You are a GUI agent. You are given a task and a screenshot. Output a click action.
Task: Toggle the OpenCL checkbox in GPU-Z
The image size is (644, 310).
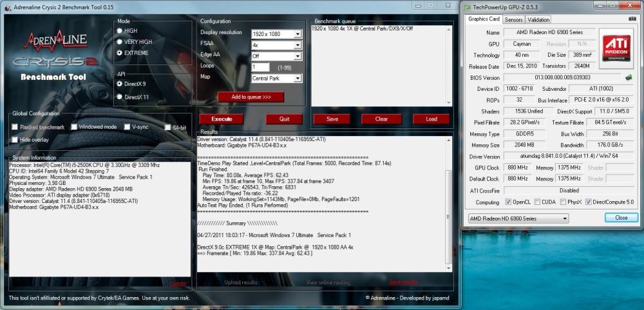(x=509, y=202)
